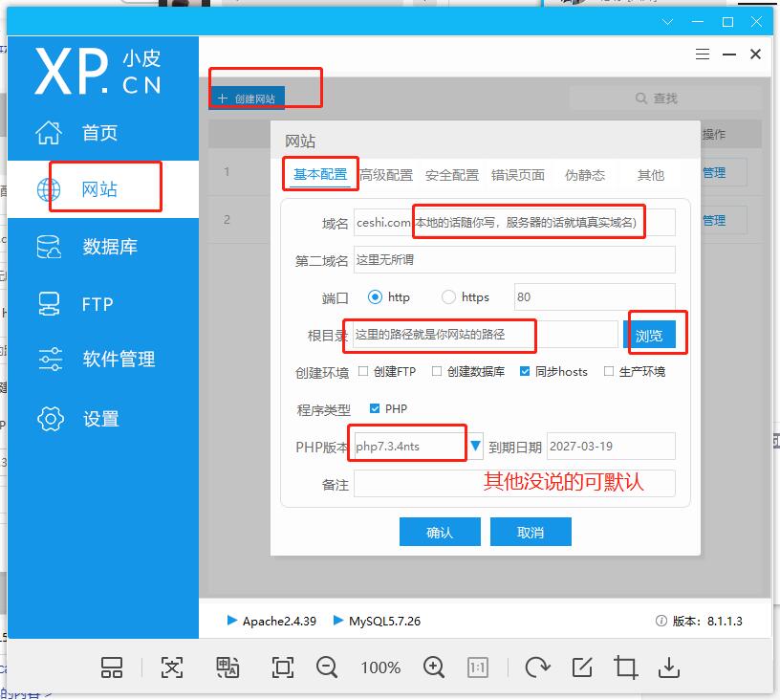Click the image translate icon in viewer
The height and width of the screenshot is (700, 780).
coord(227,667)
